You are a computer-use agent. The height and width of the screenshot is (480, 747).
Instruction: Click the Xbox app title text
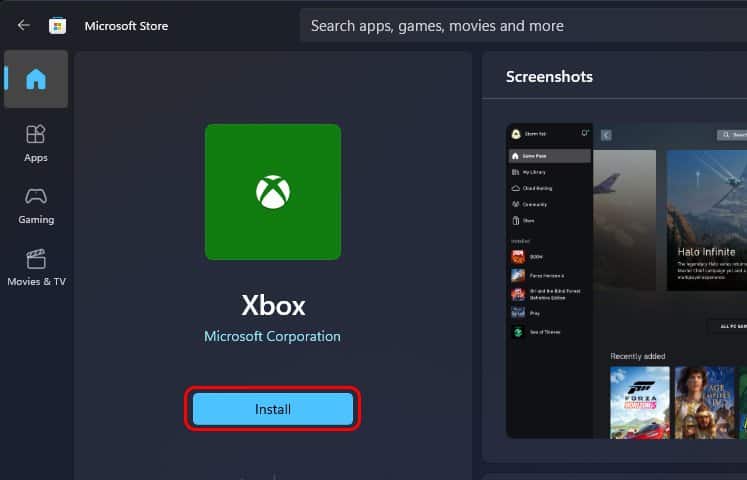tap(273, 305)
